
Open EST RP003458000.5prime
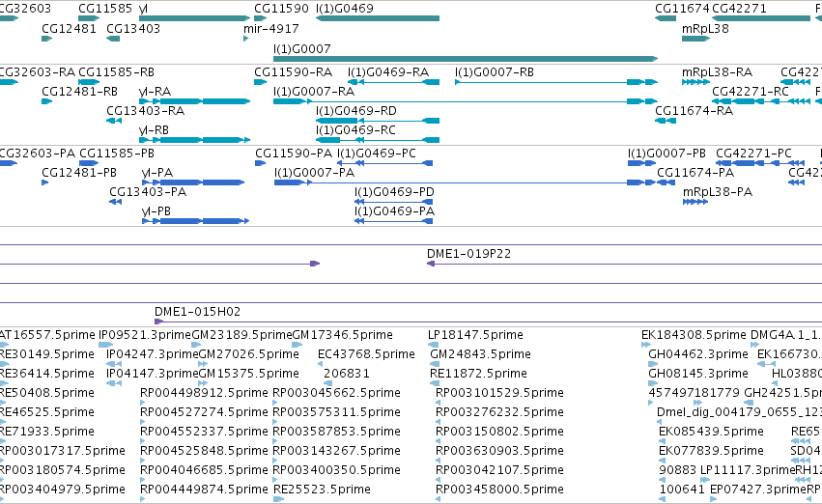pyautogui.click(x=439, y=499)
